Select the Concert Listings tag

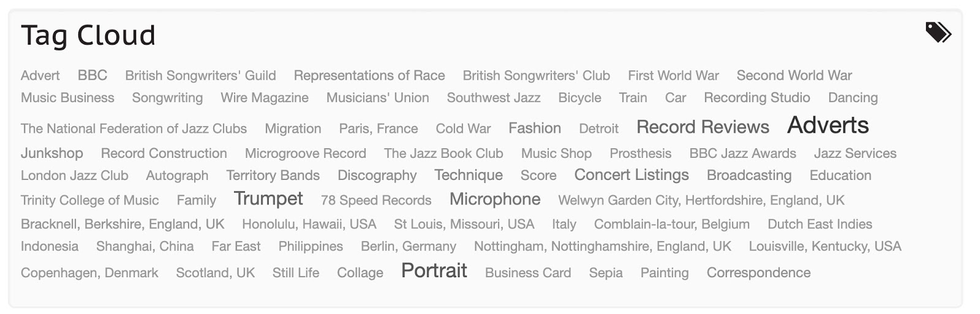pos(631,175)
